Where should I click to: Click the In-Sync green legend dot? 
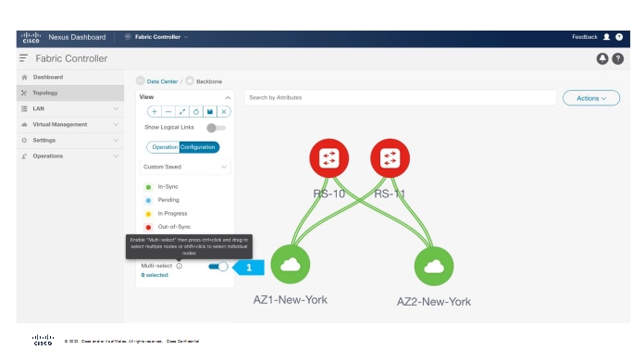pyautogui.click(x=148, y=187)
